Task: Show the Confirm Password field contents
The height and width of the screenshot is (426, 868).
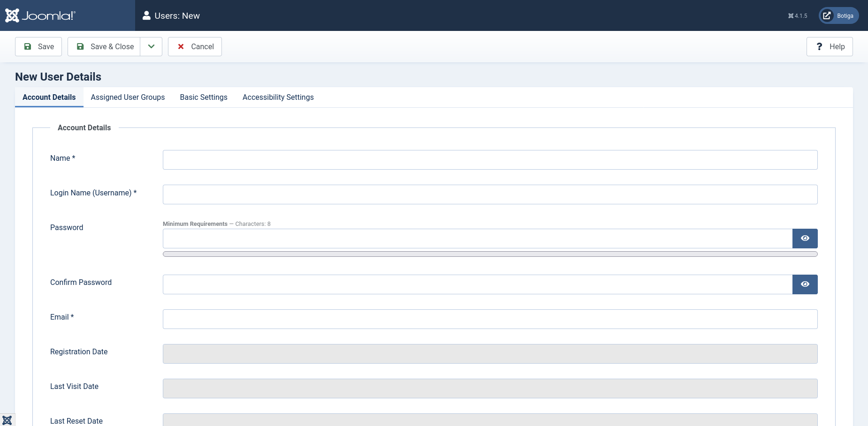Action: click(805, 284)
